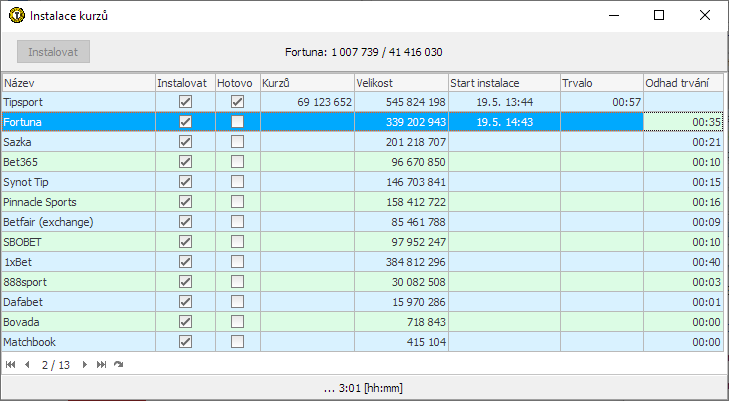Click Sazka size value 201 218 707
The width and height of the screenshot is (729, 401).
click(x=416, y=142)
